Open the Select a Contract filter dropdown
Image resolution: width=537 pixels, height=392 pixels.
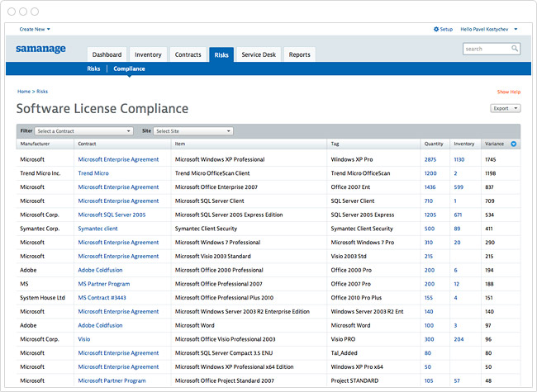tap(84, 131)
